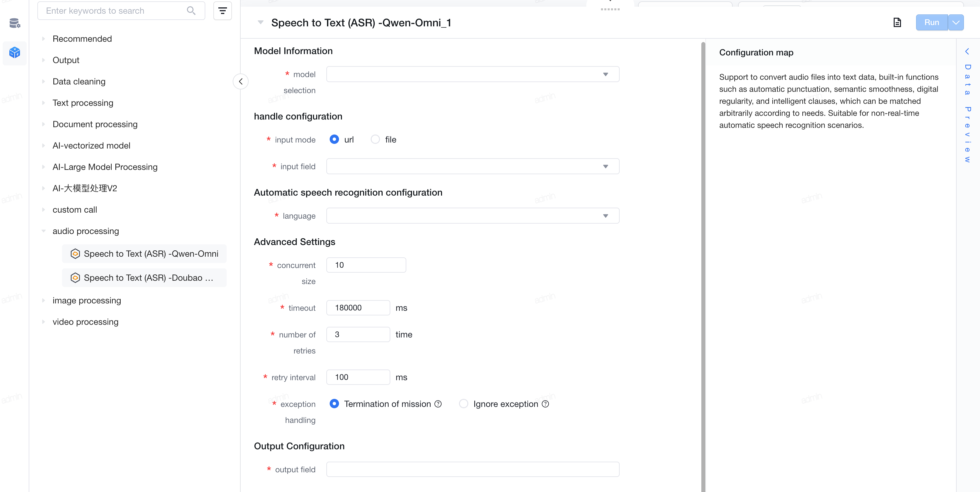Open the Data Preview side panel
Image resolution: width=980 pixels, height=492 pixels.
967,106
